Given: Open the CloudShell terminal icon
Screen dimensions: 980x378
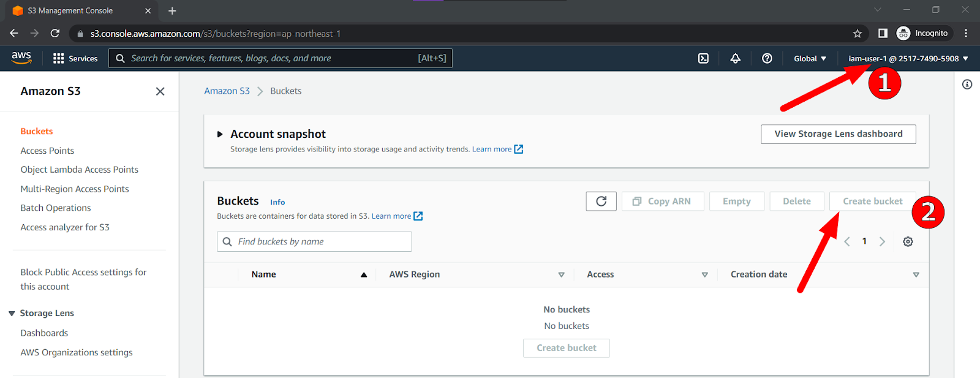Looking at the screenshot, I should click(703, 58).
